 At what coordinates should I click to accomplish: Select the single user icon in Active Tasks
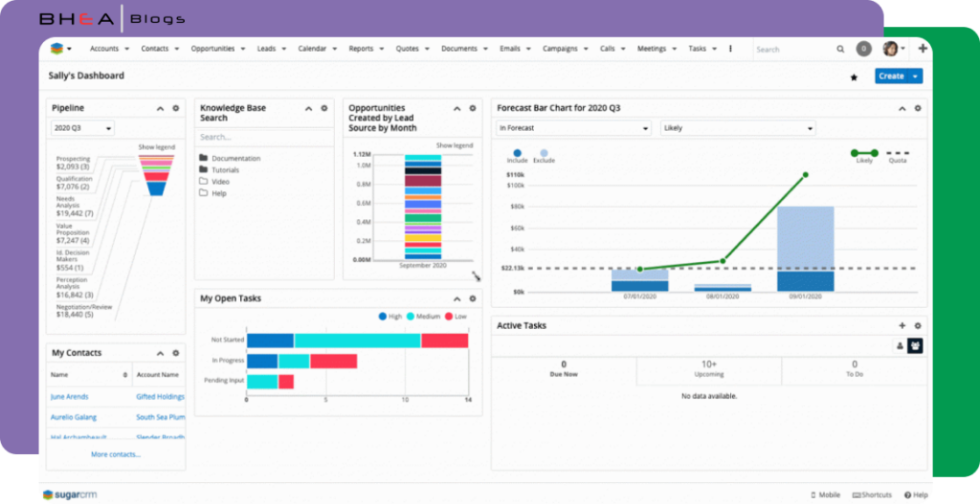(900, 345)
